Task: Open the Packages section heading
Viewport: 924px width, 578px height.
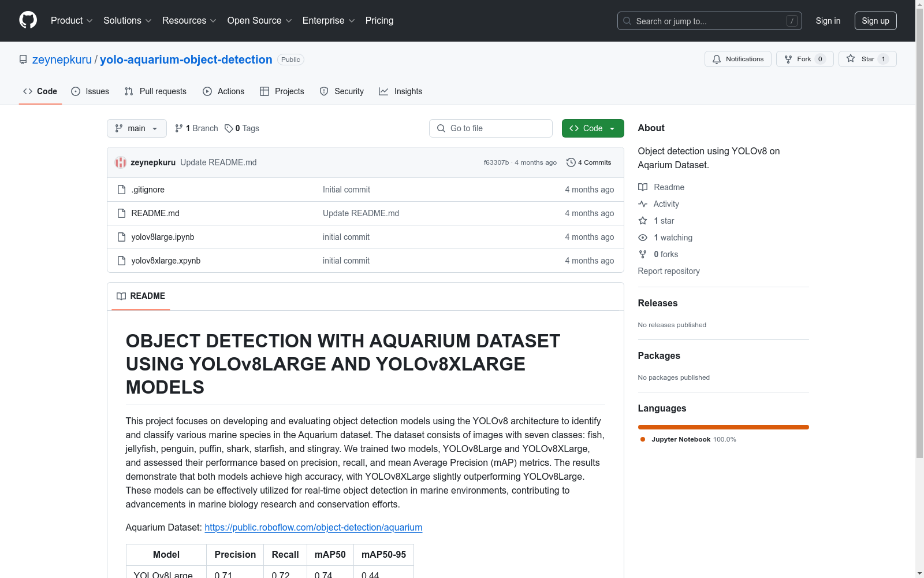Action: (659, 355)
